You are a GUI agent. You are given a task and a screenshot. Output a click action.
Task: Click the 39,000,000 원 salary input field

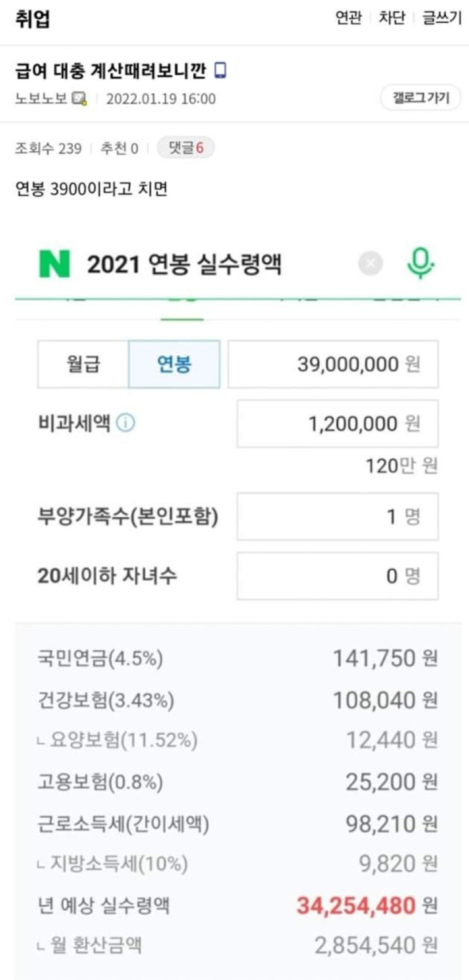[332, 364]
